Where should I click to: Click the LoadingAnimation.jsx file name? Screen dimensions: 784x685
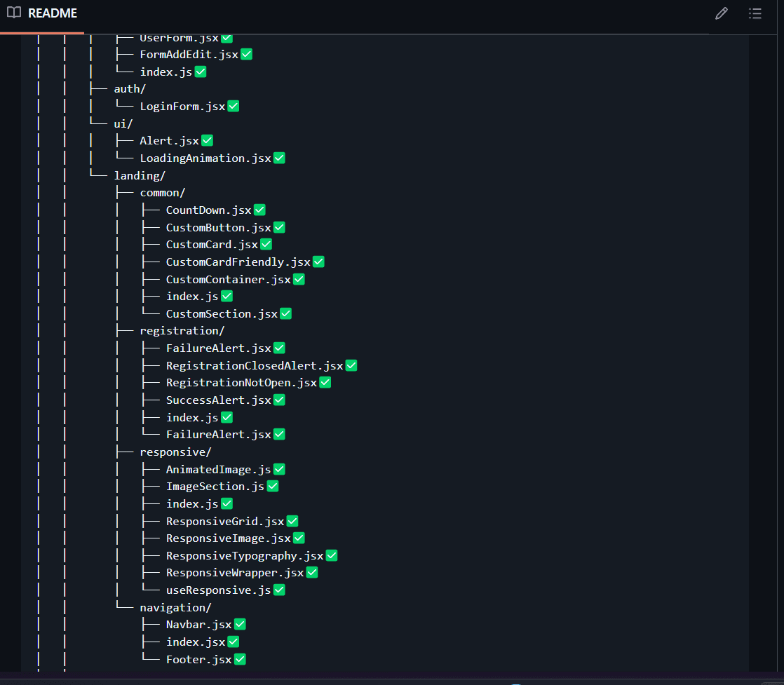coord(205,158)
